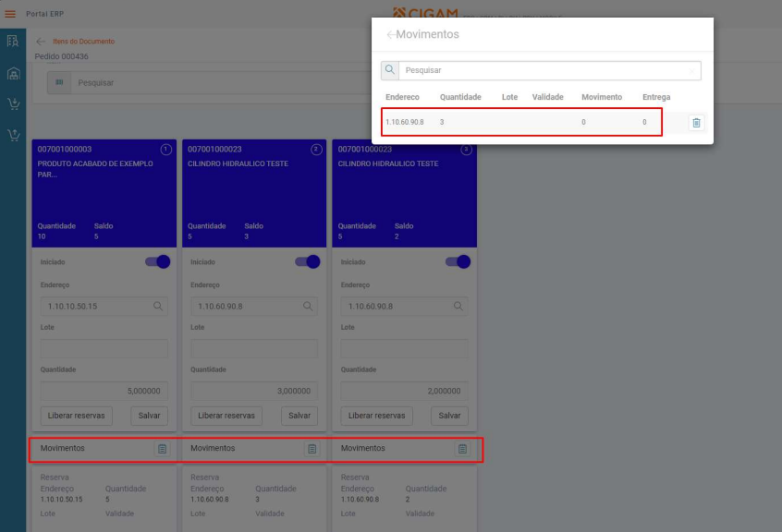
Task: Click Movimentos label on card 2
Action: pyautogui.click(x=213, y=448)
